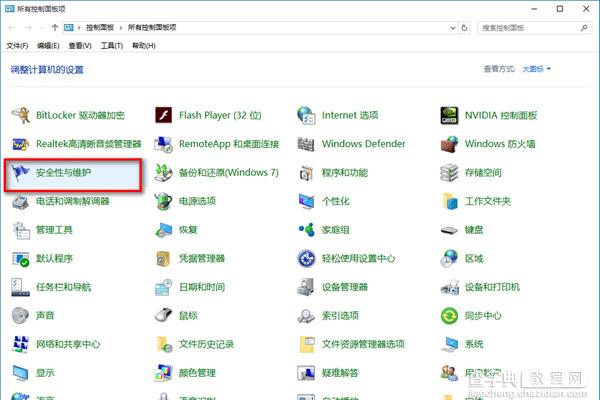
Task: Expand the 查看方式 大图标 dropdown
Action: pos(536,69)
